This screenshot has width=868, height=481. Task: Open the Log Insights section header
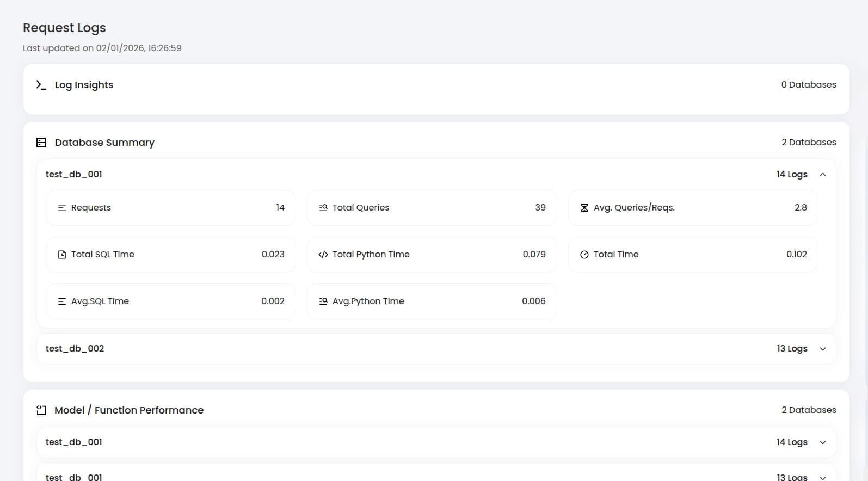coord(84,85)
